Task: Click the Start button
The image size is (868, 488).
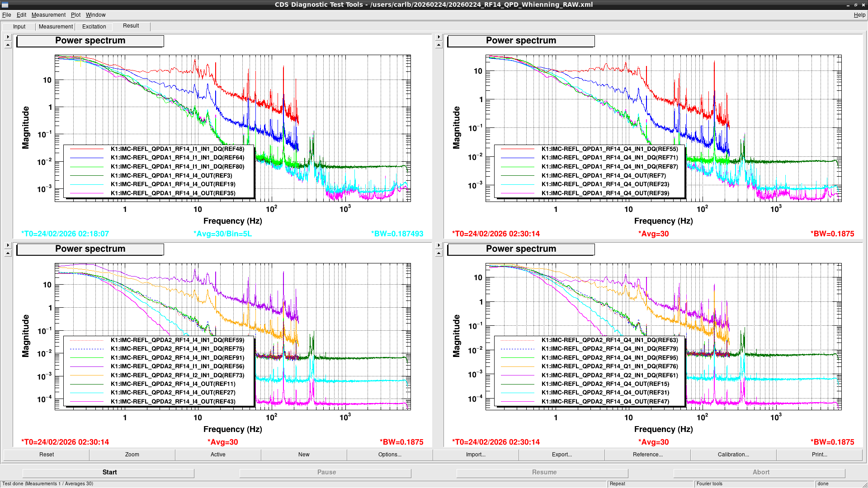Action: (x=108, y=472)
